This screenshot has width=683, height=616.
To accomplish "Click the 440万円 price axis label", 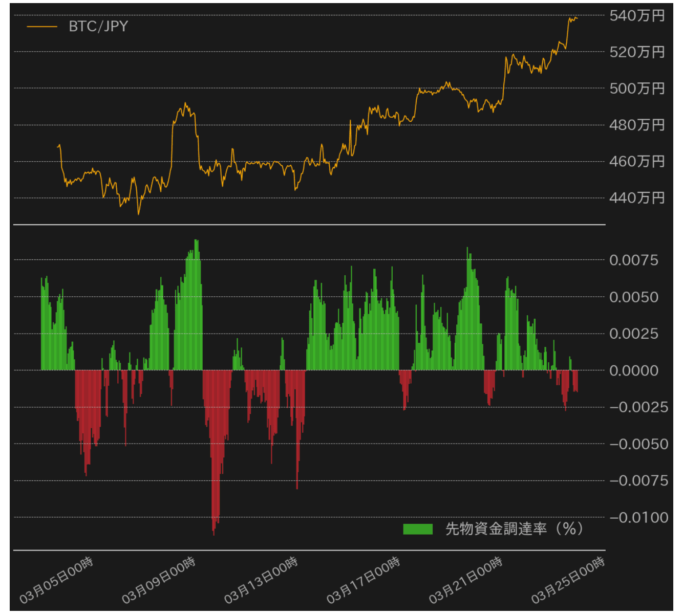I will click(637, 198).
